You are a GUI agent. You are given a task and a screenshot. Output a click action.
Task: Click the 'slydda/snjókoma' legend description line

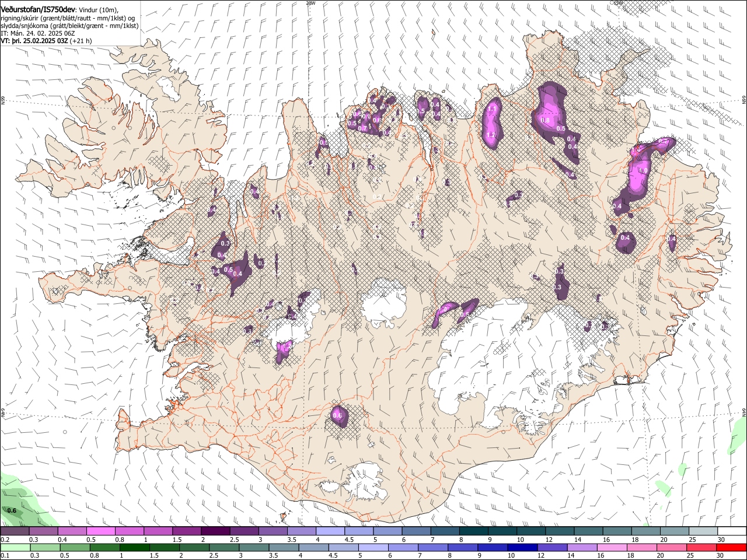69,26
